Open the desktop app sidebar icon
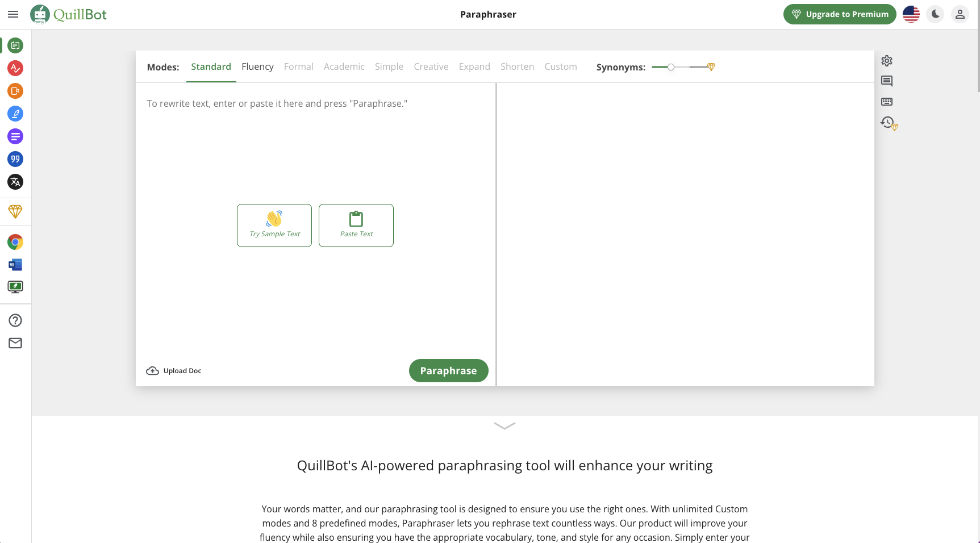 tap(15, 287)
